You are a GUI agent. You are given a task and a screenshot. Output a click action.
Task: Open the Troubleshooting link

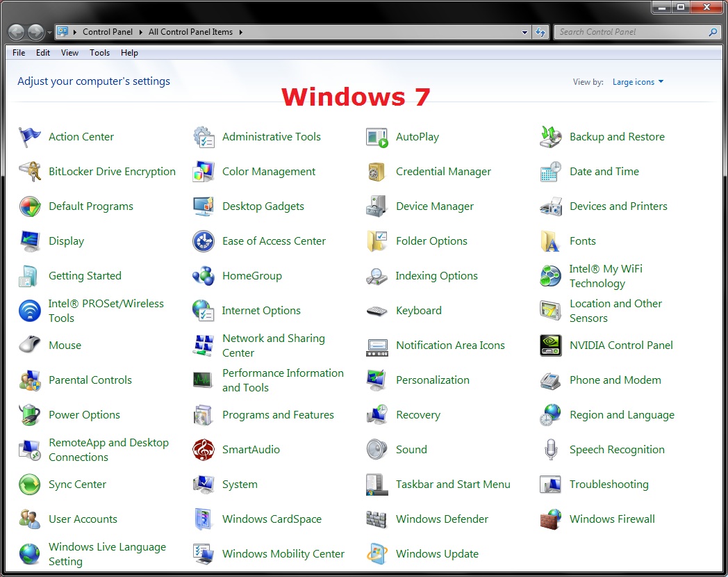609,485
